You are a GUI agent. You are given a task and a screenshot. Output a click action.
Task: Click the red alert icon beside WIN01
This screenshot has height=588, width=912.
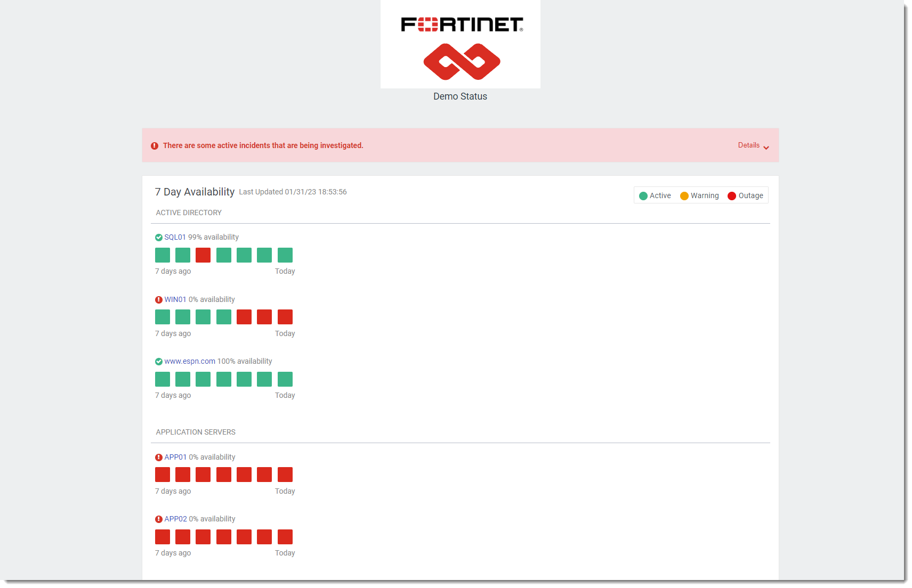(x=158, y=299)
